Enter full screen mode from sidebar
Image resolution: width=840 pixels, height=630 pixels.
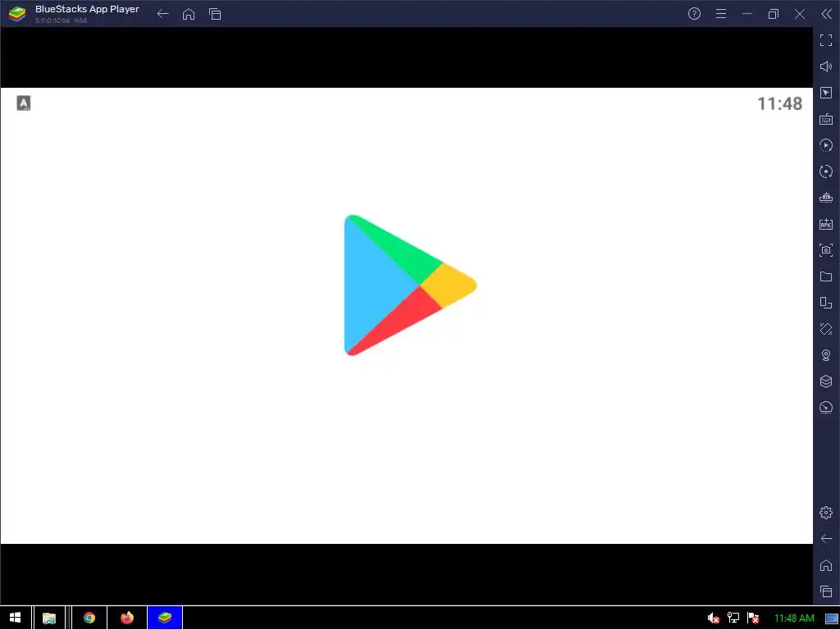click(x=826, y=40)
